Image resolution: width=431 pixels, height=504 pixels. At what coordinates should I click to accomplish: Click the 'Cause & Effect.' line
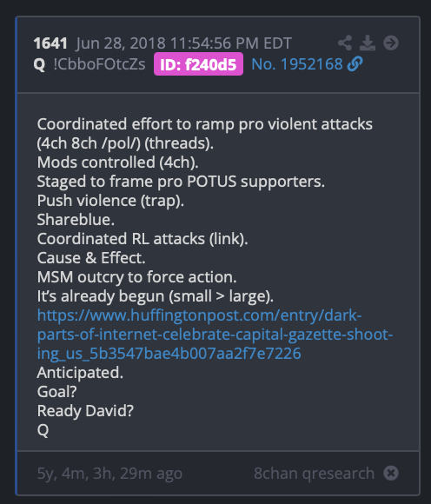pyautogui.click(x=91, y=258)
